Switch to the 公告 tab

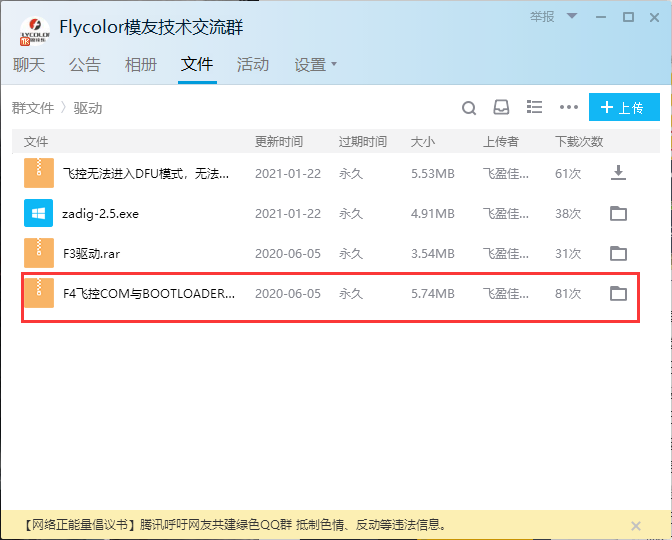point(85,65)
